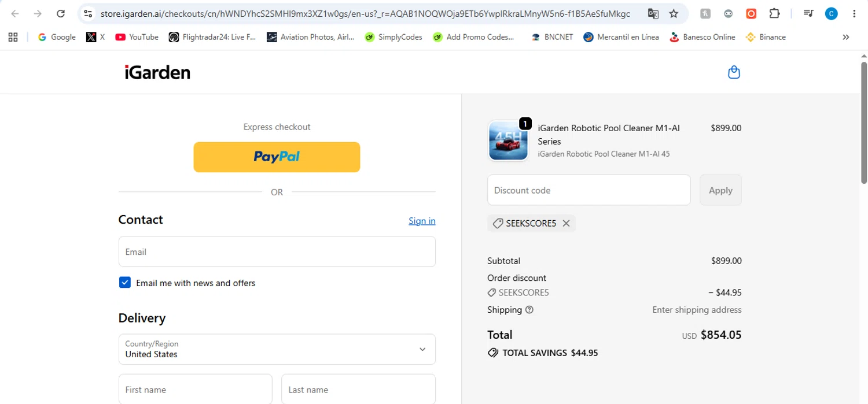This screenshot has width=868, height=404.
Task: Pay with the PayPal express button
Action: pos(277,157)
